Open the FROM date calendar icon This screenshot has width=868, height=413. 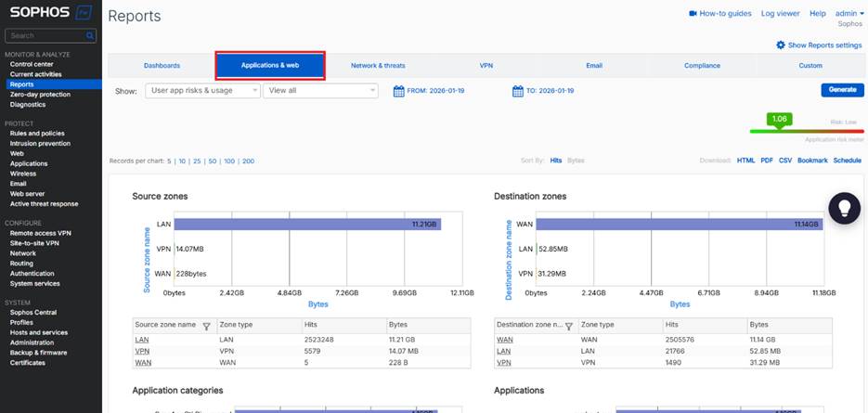coord(398,91)
